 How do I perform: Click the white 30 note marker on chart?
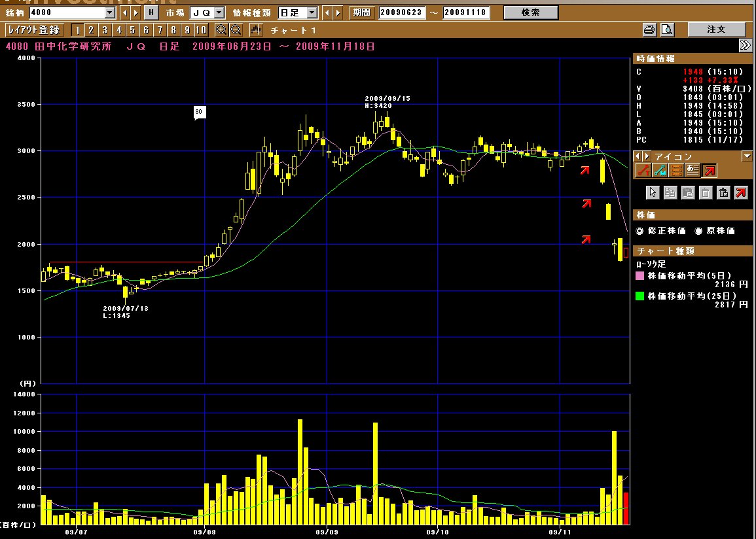tap(198, 113)
